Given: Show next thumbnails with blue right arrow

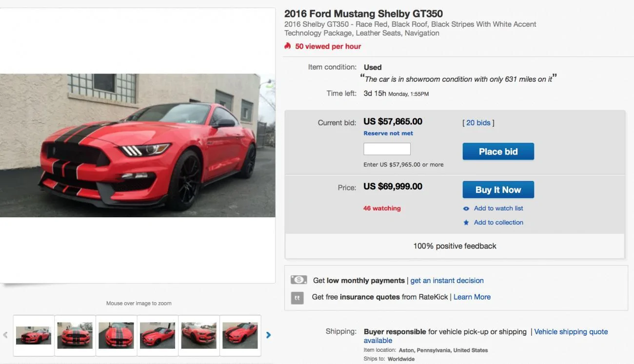Looking at the screenshot, I should 268,335.
